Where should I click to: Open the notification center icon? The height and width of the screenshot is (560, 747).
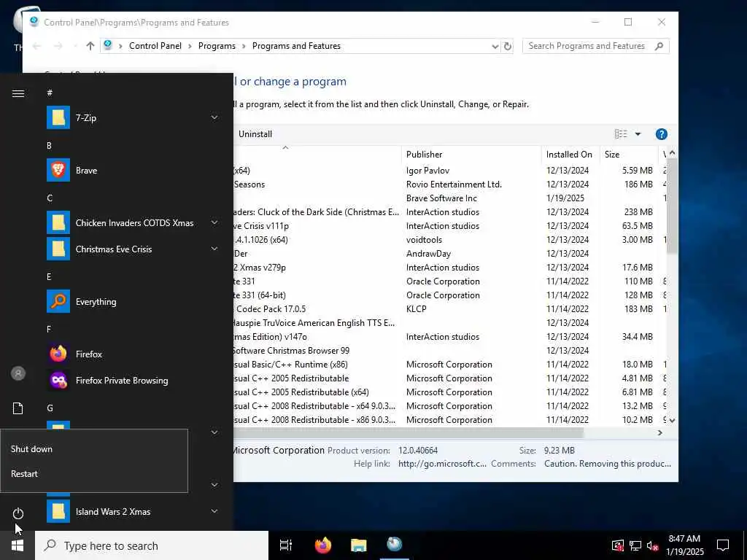(723, 545)
